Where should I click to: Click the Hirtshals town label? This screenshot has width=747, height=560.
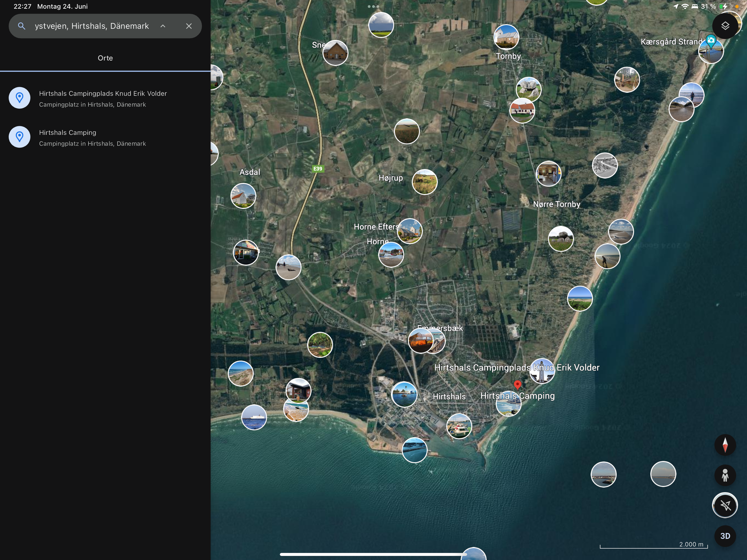coord(449,397)
